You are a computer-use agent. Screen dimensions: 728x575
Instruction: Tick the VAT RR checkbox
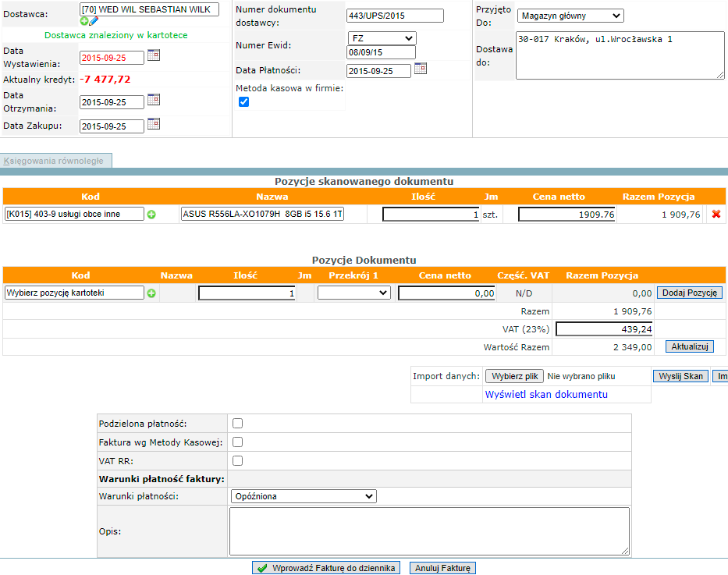click(238, 461)
